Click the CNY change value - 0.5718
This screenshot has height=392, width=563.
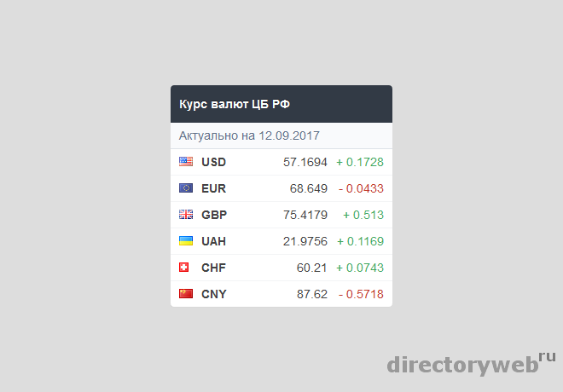(361, 294)
